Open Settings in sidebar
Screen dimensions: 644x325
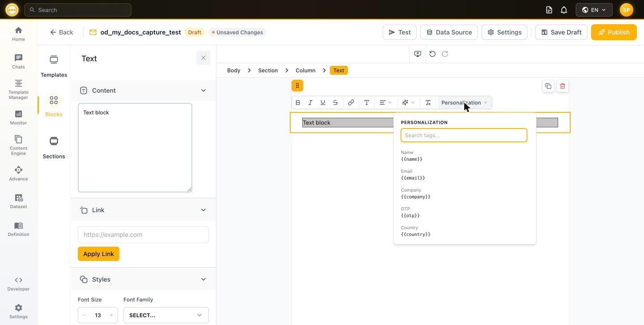18,312
